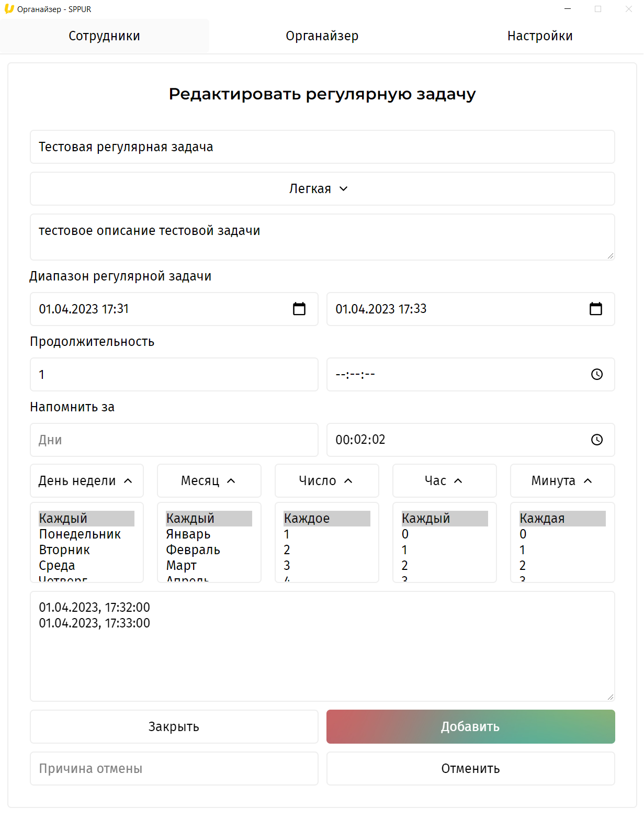Viewport: 644px width, 830px height.
Task: Select Январь in the month list
Action: 209,534
